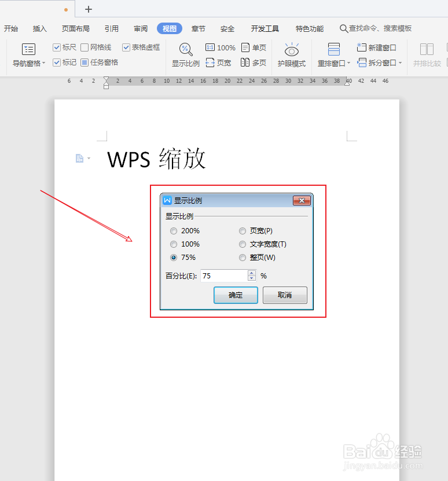
Task: Click the percentage stepper arrows
Action: click(252, 276)
